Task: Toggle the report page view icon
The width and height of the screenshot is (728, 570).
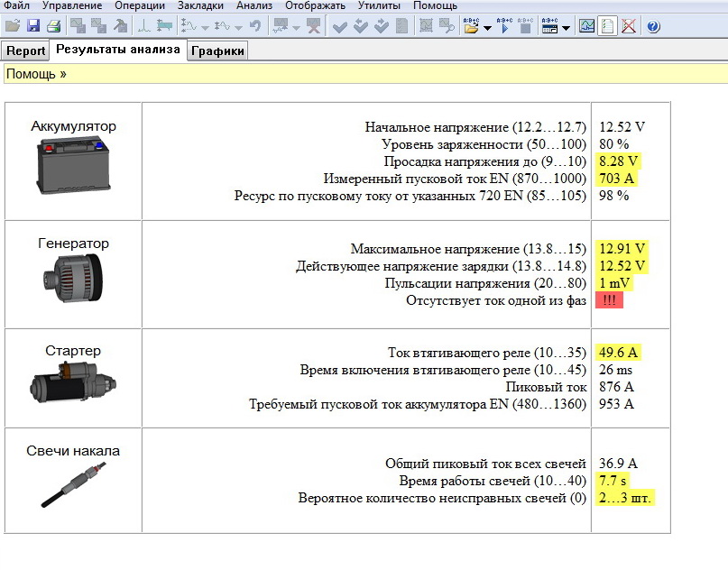Action: pyautogui.click(x=608, y=27)
